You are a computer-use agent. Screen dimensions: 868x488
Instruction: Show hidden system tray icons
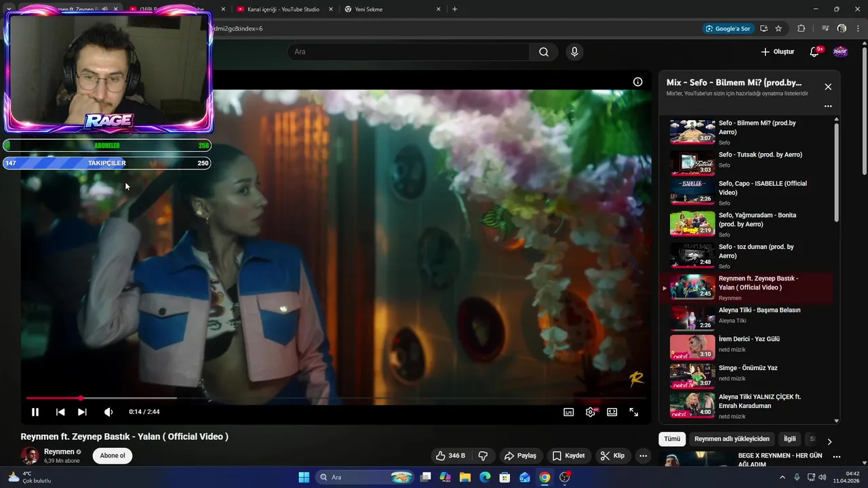click(x=782, y=477)
